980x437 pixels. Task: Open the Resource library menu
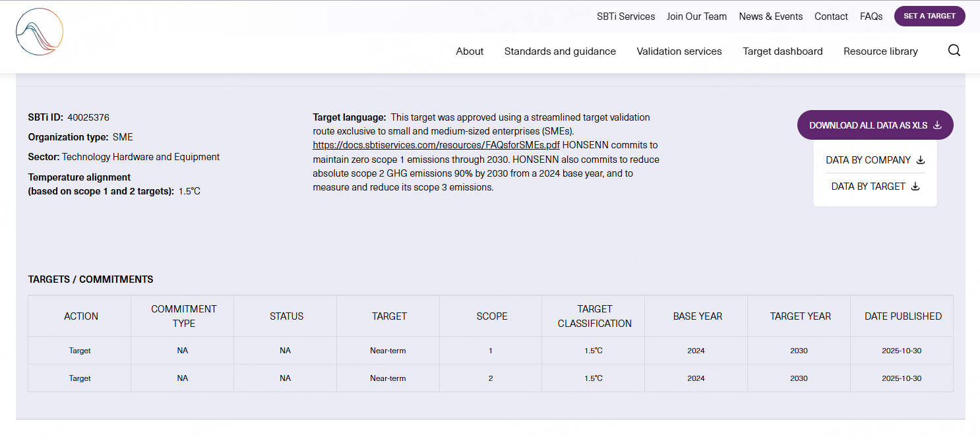[x=880, y=51]
